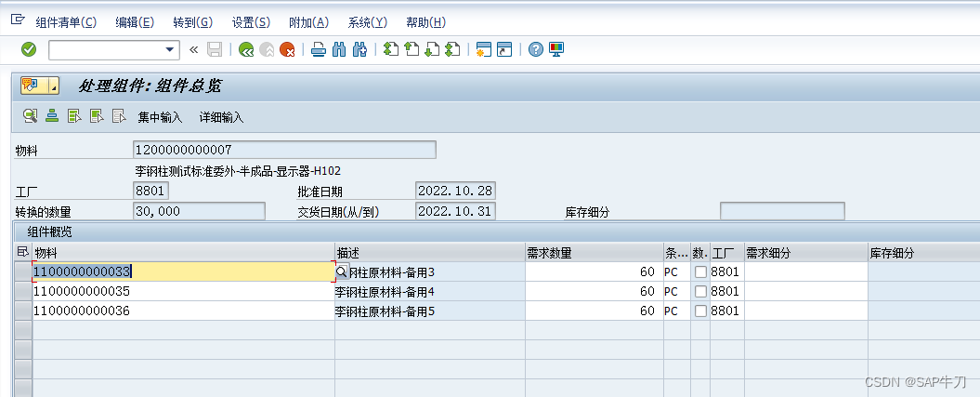
Task: Click the Find binoculars icon
Action: point(339,49)
